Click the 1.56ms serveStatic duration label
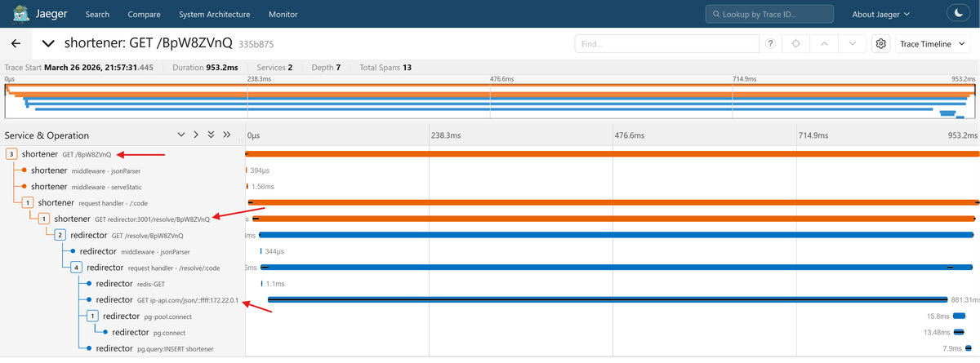The image size is (980, 363). point(263,186)
